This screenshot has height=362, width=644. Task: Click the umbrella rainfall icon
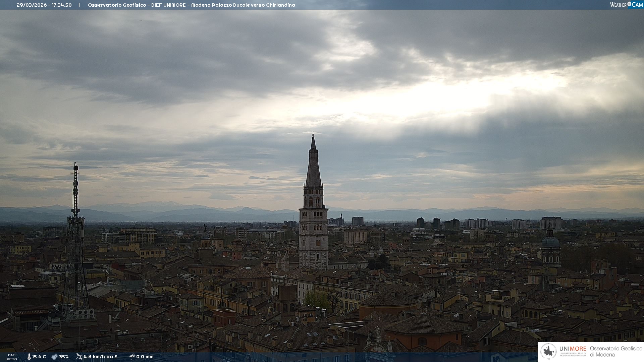click(132, 357)
